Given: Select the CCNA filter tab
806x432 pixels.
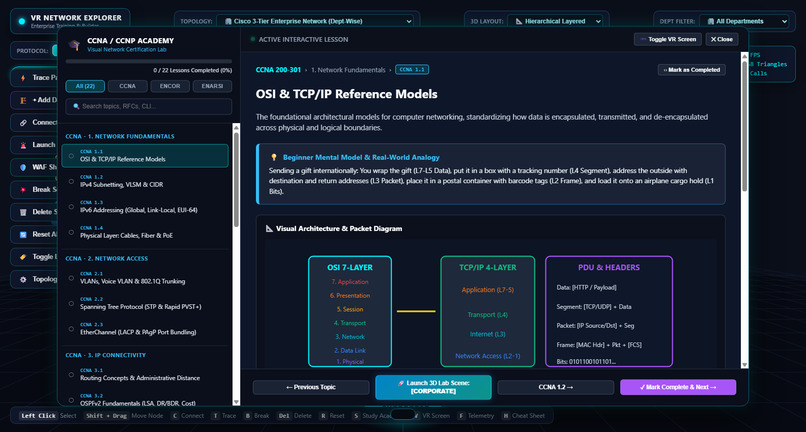Looking at the screenshot, I should (x=127, y=86).
